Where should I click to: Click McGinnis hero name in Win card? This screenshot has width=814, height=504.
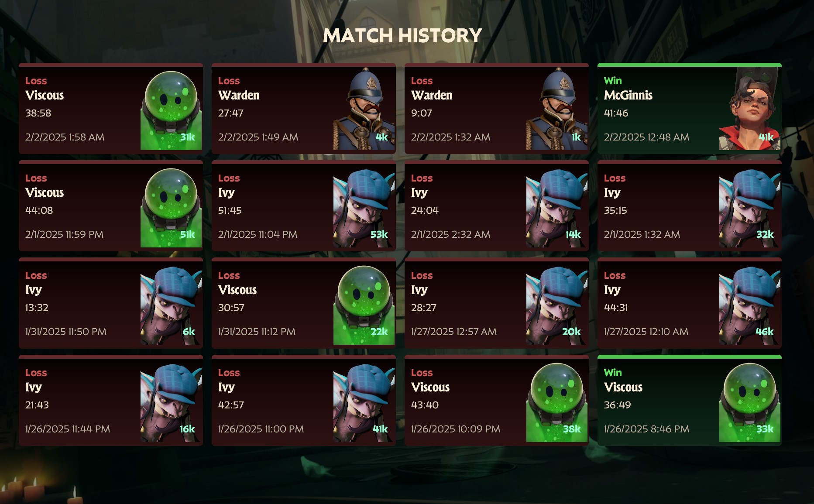pos(628,95)
